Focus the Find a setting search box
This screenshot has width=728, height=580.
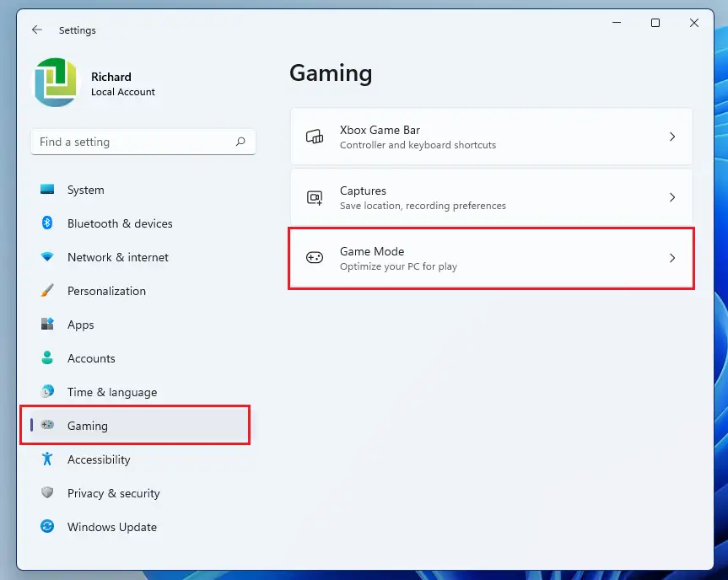[143, 142]
